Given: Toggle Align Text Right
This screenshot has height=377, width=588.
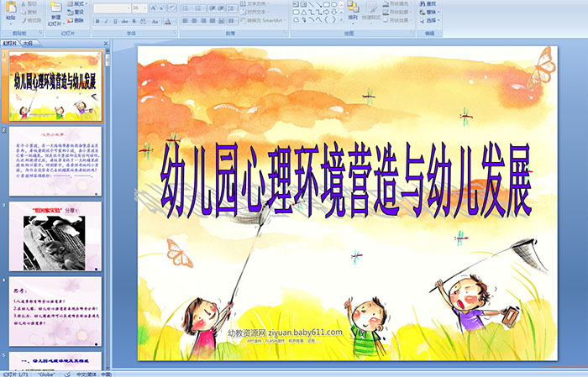Looking at the screenshot, I should (203, 21).
